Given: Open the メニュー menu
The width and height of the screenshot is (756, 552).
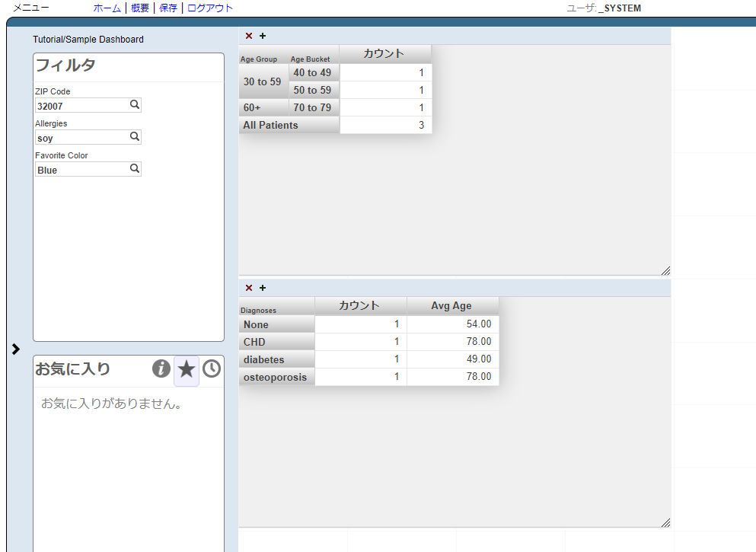Looking at the screenshot, I should [31, 8].
